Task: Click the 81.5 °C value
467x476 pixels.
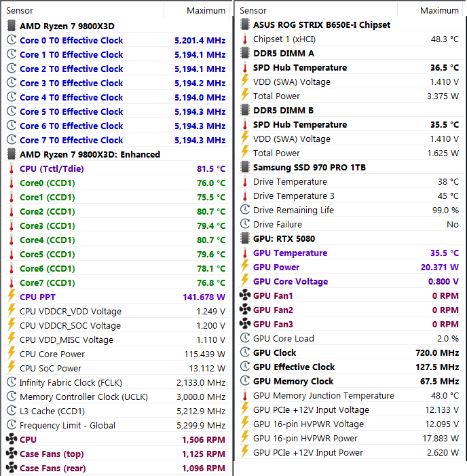Action: [211, 169]
